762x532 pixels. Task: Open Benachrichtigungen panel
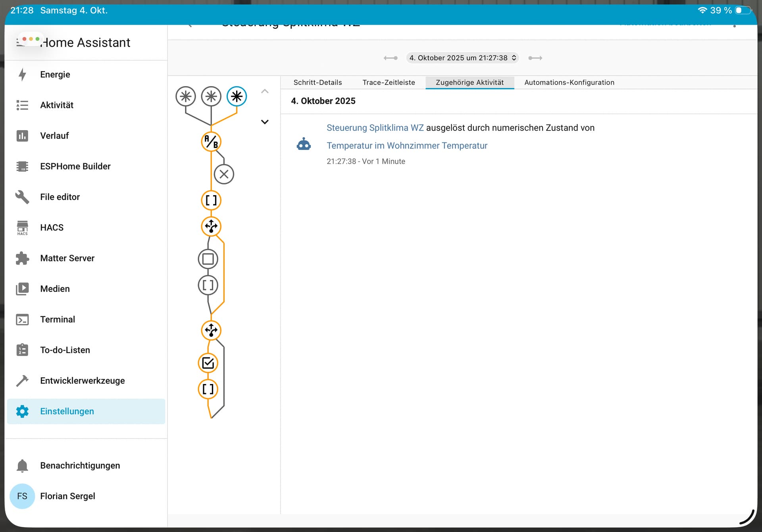[80, 465]
